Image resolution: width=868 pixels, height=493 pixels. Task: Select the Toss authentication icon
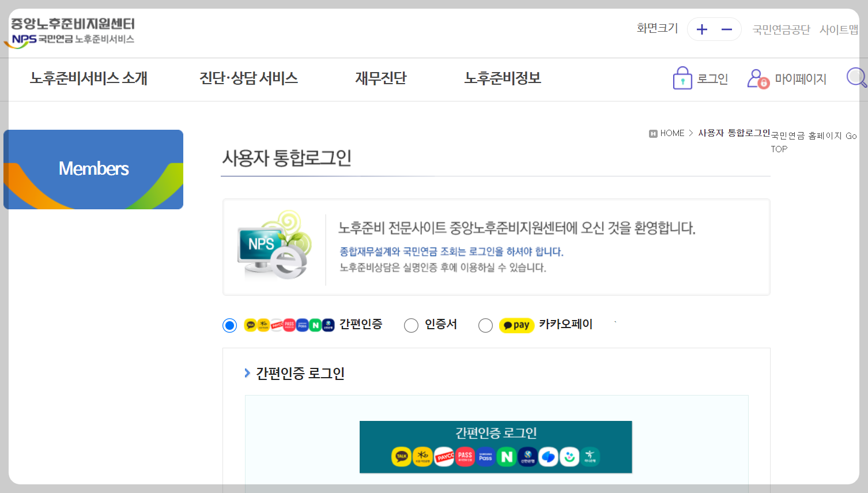pyautogui.click(x=549, y=457)
